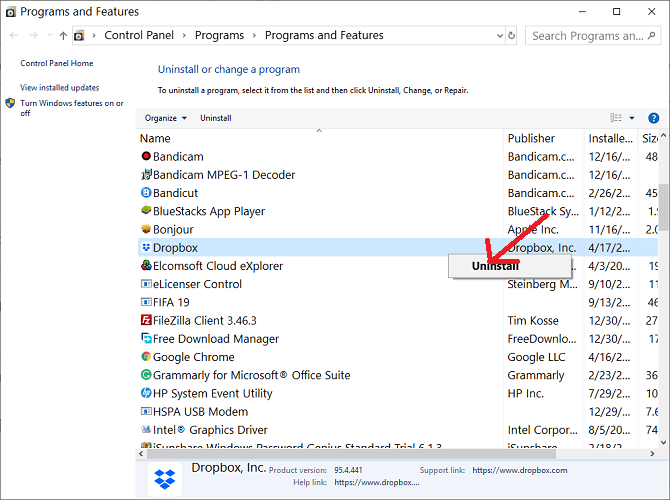Sort by the Size column header
This screenshot has width=670, height=500.
coord(649,138)
